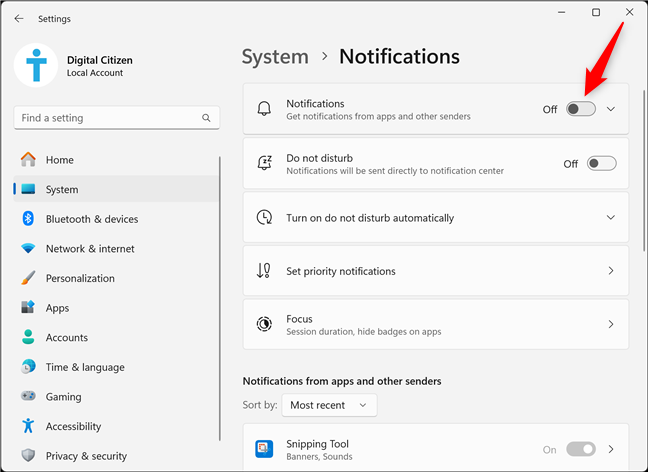Click the Gaming controller icon
Viewport: 648px width, 472px height.
tap(28, 396)
